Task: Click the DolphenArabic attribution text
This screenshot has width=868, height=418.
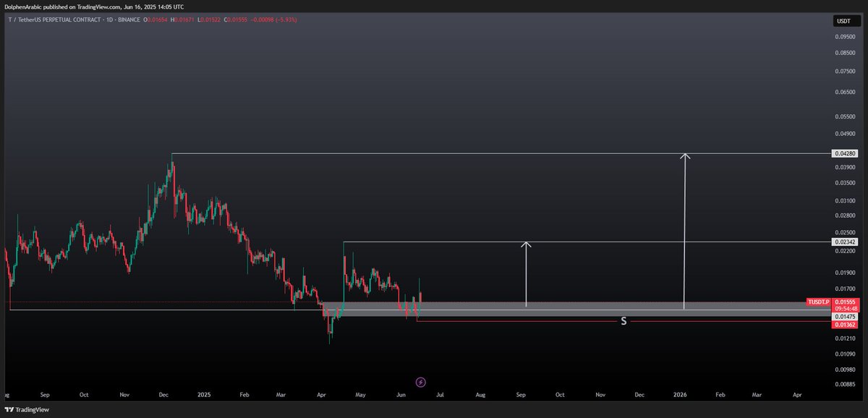Action: click(x=22, y=7)
